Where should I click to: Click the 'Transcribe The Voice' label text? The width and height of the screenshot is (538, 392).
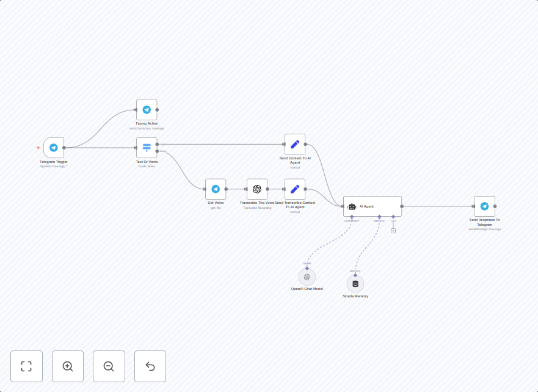click(x=257, y=203)
